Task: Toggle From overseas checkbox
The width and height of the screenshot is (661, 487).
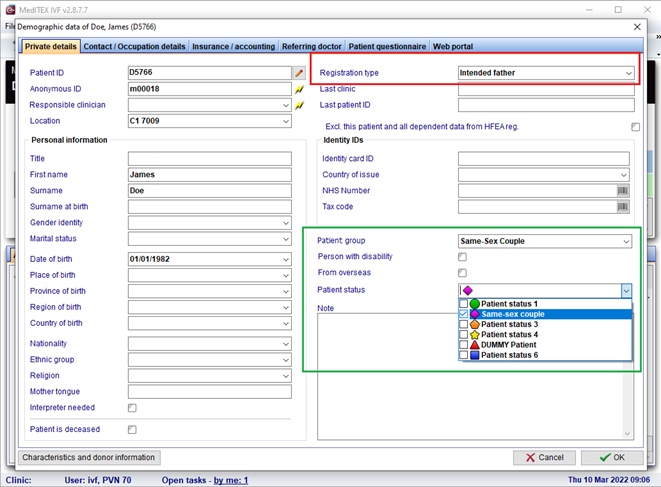Action: click(462, 273)
